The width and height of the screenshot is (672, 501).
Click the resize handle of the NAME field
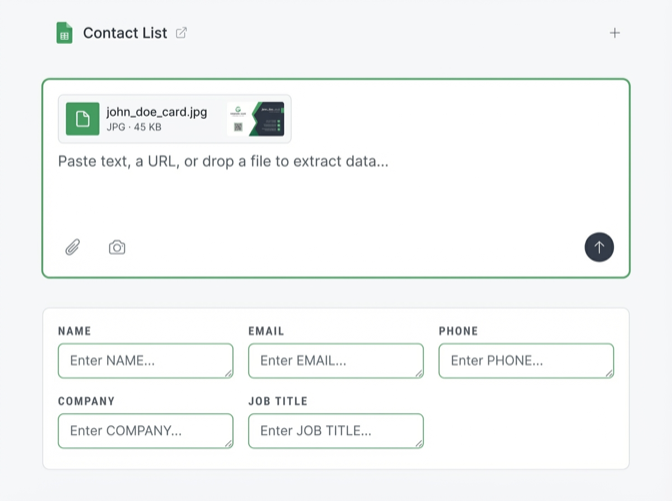(x=229, y=374)
